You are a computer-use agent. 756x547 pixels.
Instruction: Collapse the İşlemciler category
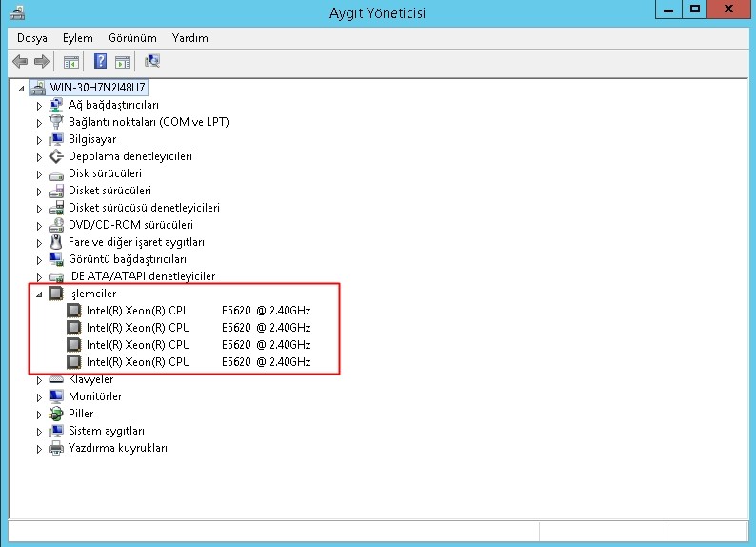[39, 294]
